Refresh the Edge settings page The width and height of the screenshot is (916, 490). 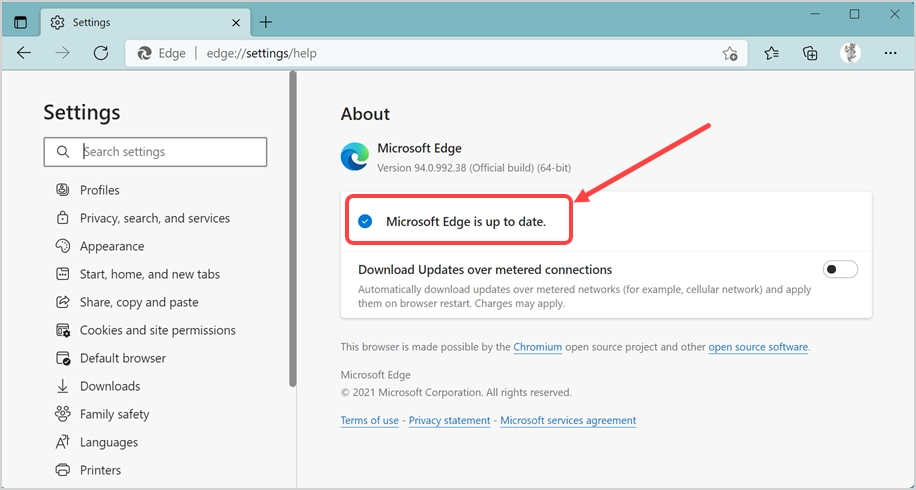(x=100, y=53)
